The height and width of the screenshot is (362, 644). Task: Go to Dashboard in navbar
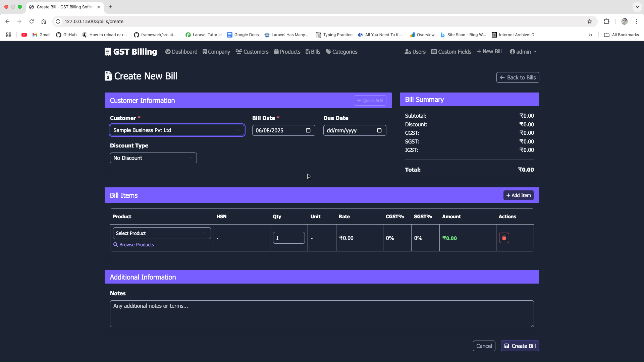181,52
